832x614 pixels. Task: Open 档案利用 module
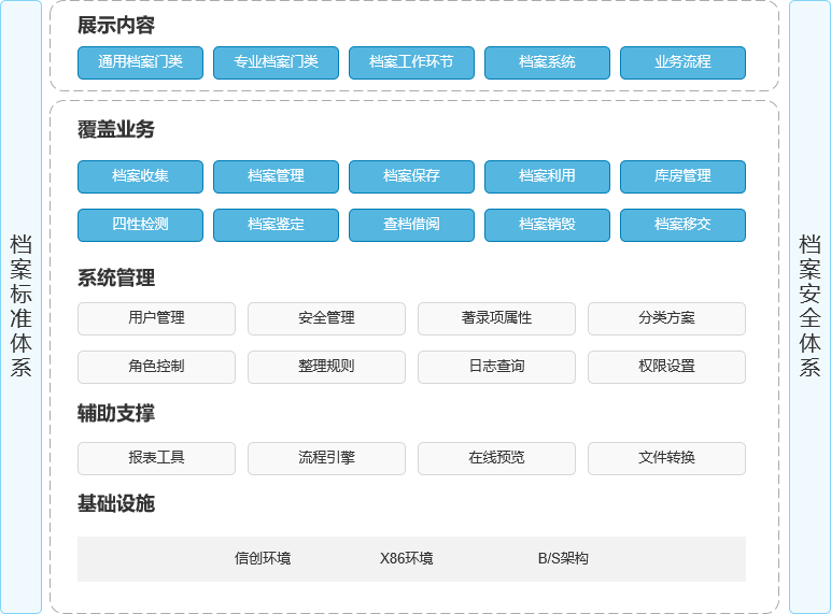547,177
